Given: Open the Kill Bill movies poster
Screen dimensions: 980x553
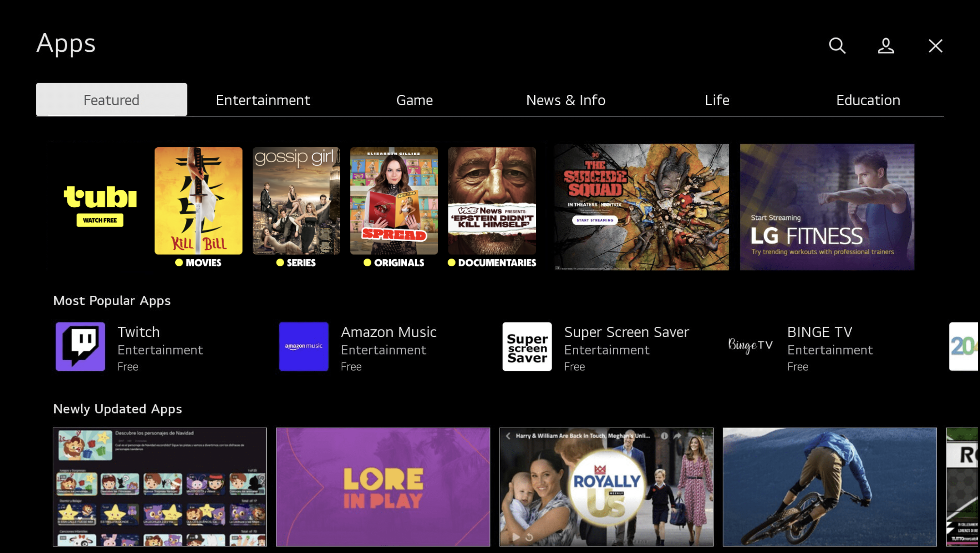Looking at the screenshot, I should (x=199, y=200).
